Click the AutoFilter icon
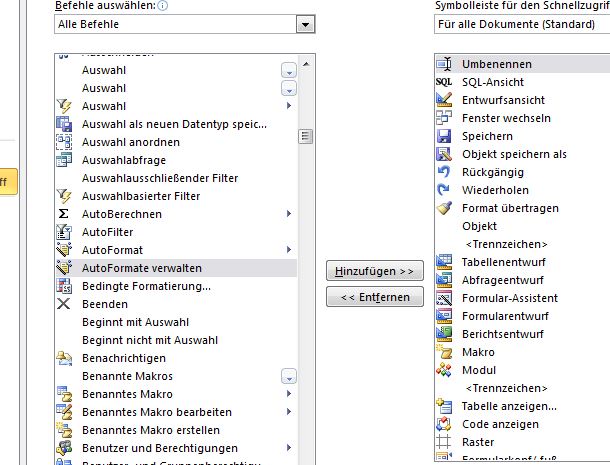The width and height of the screenshot is (610, 465). click(64, 232)
